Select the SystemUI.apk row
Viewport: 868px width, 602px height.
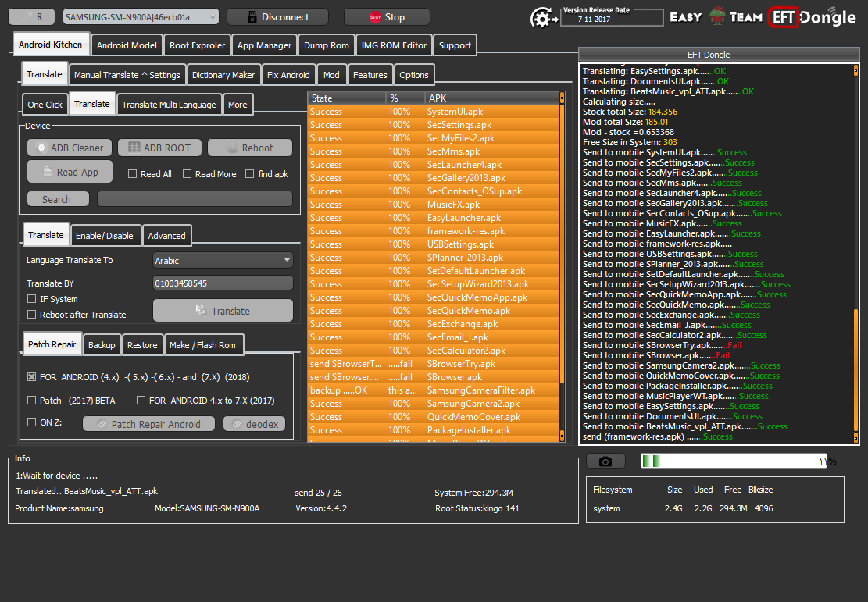[434, 112]
